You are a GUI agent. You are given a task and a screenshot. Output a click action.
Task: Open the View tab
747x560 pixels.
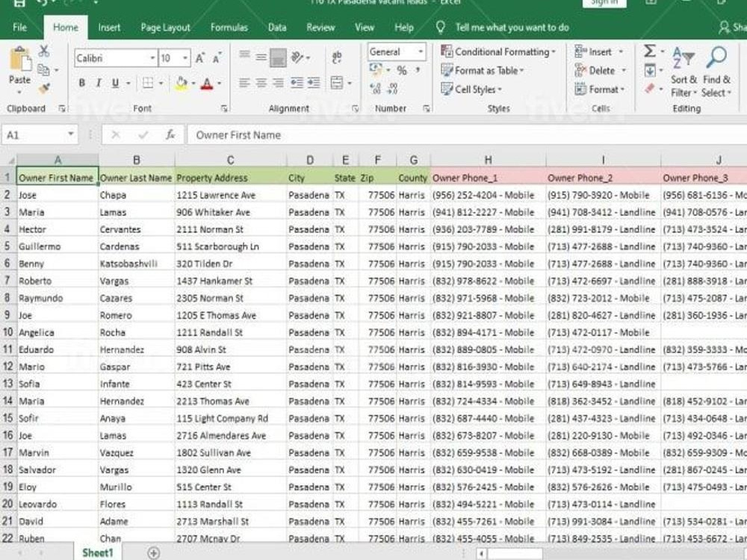(365, 27)
